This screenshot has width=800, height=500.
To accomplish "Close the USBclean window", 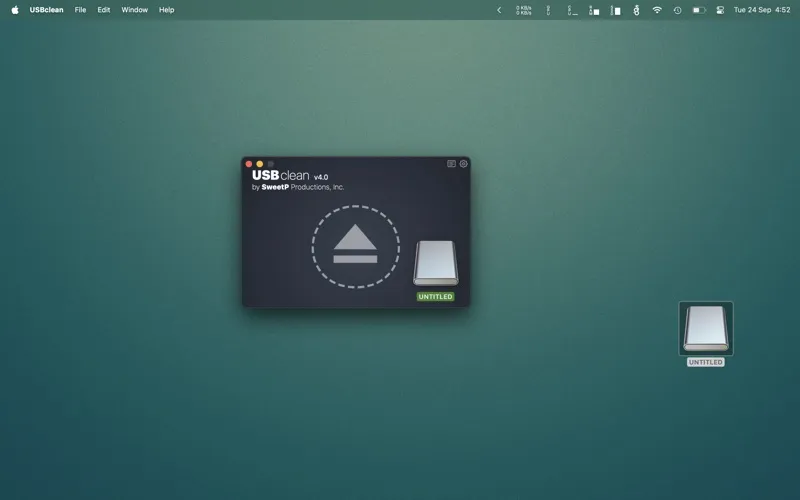I will (249, 164).
